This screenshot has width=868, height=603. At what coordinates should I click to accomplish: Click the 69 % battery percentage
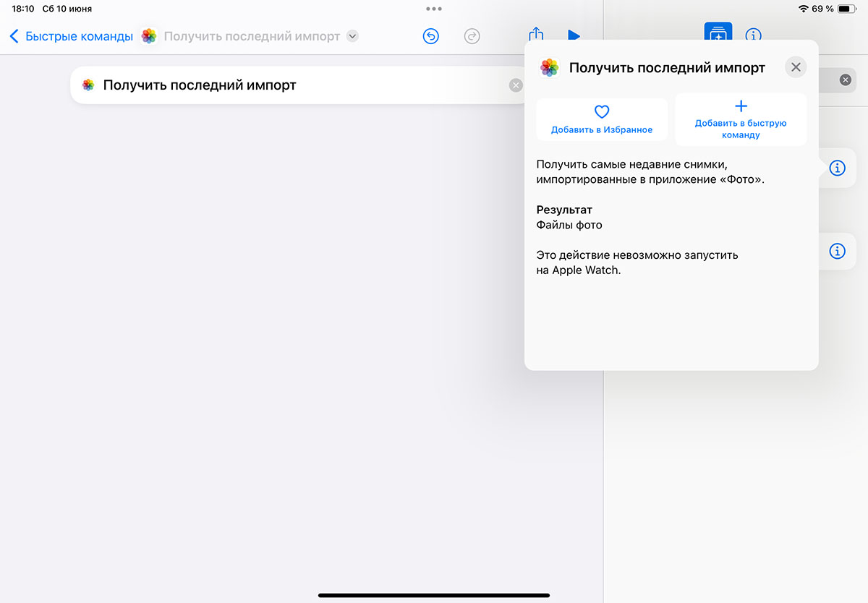click(x=823, y=9)
